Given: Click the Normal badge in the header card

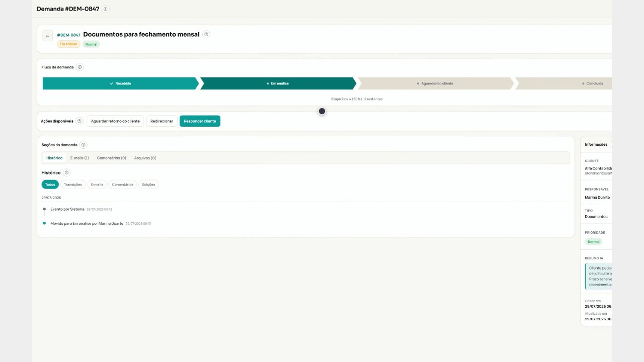Looking at the screenshot, I should coord(91,44).
